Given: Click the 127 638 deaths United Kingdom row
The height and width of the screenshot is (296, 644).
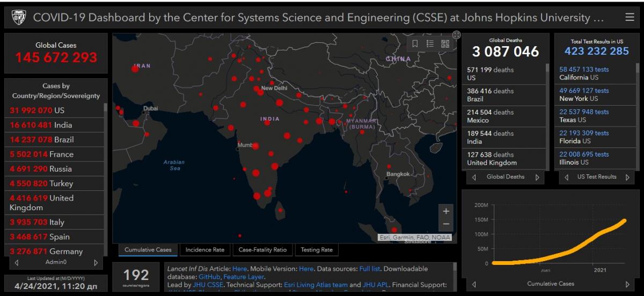Looking at the screenshot, I should (503, 159).
